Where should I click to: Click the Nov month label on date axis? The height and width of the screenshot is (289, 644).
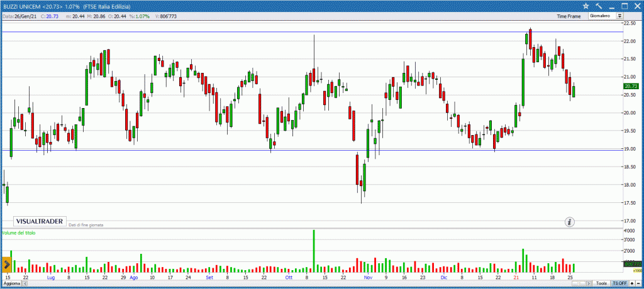[368, 278]
